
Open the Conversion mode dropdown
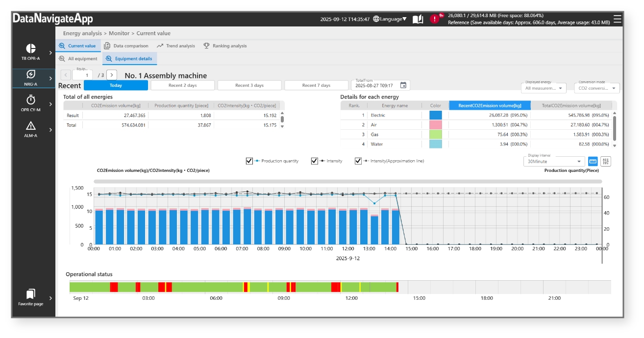[596, 88]
